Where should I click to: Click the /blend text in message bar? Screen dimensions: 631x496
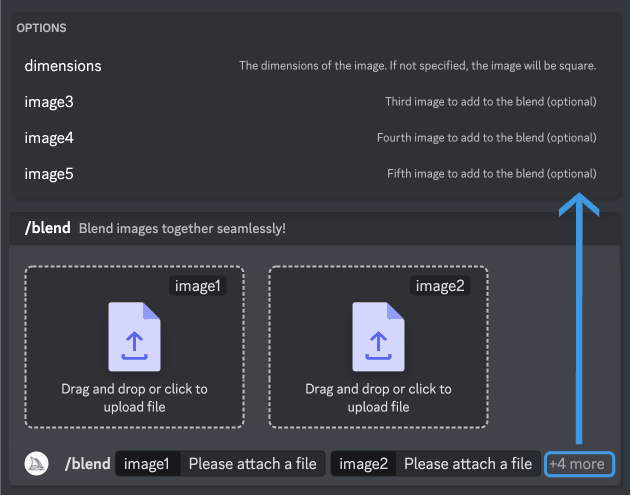point(87,463)
